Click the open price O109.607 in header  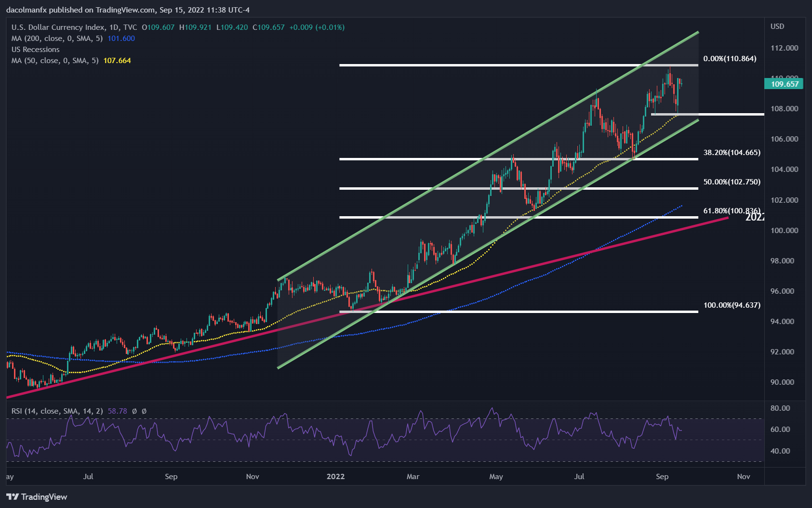pos(158,27)
